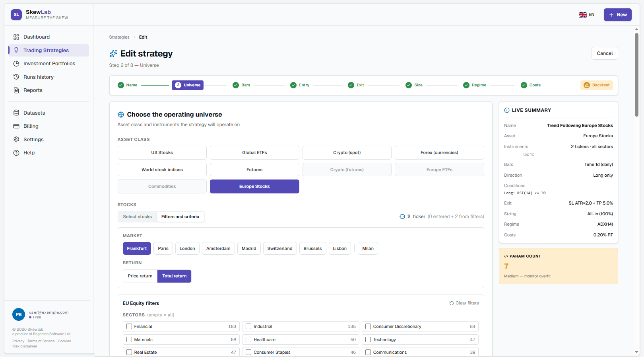Click the Datasets database icon
Image resolution: width=644 pixels, height=357 pixels.
pyautogui.click(x=16, y=113)
